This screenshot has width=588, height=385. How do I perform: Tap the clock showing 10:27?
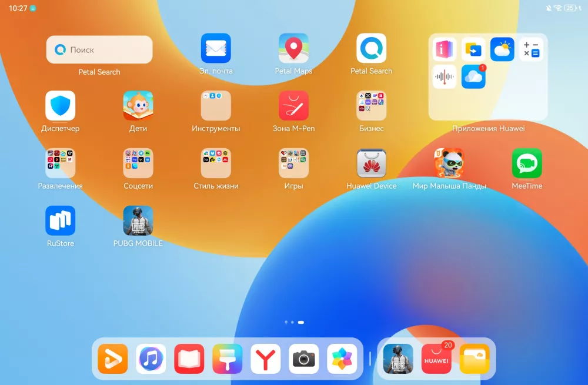[18, 8]
